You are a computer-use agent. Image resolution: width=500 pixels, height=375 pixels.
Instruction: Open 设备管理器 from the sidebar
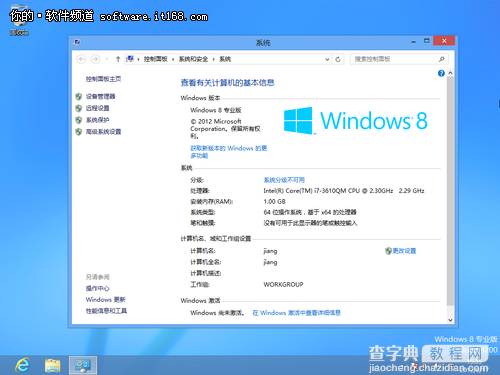[100, 96]
